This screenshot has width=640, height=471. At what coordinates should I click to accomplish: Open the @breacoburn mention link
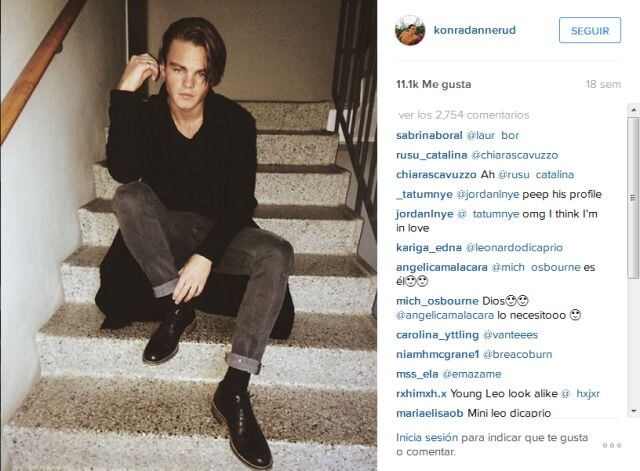coord(518,354)
